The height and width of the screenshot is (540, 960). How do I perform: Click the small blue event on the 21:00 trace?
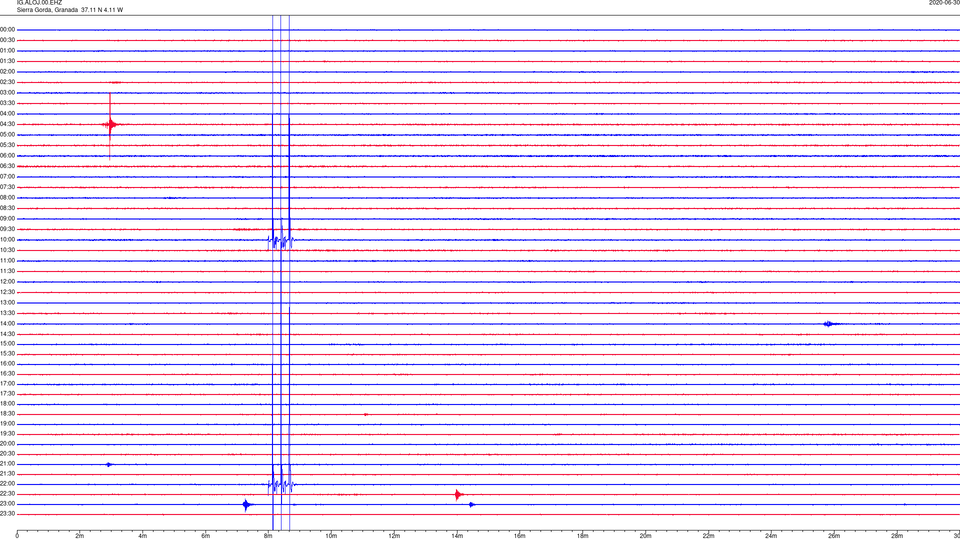point(108,465)
